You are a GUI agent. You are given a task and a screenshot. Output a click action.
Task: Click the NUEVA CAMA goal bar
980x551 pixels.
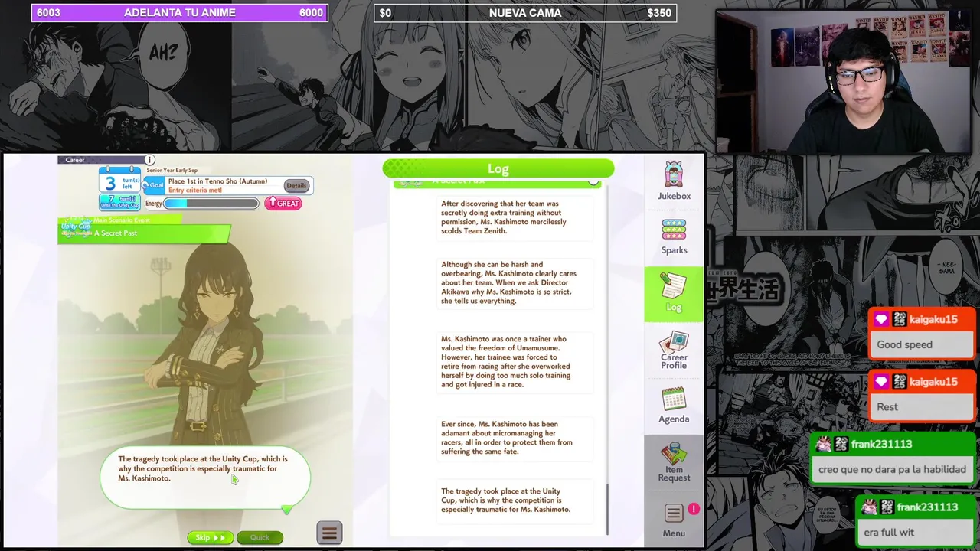[525, 12]
